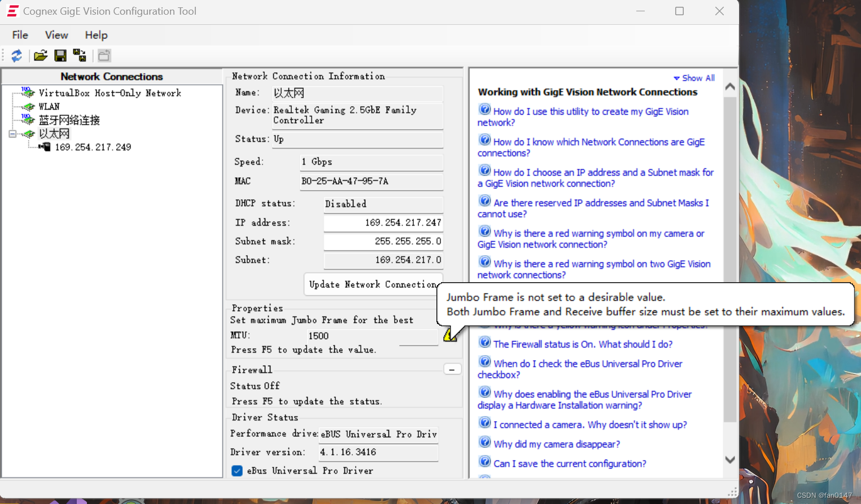Click the Network Connections panel header

pos(112,76)
